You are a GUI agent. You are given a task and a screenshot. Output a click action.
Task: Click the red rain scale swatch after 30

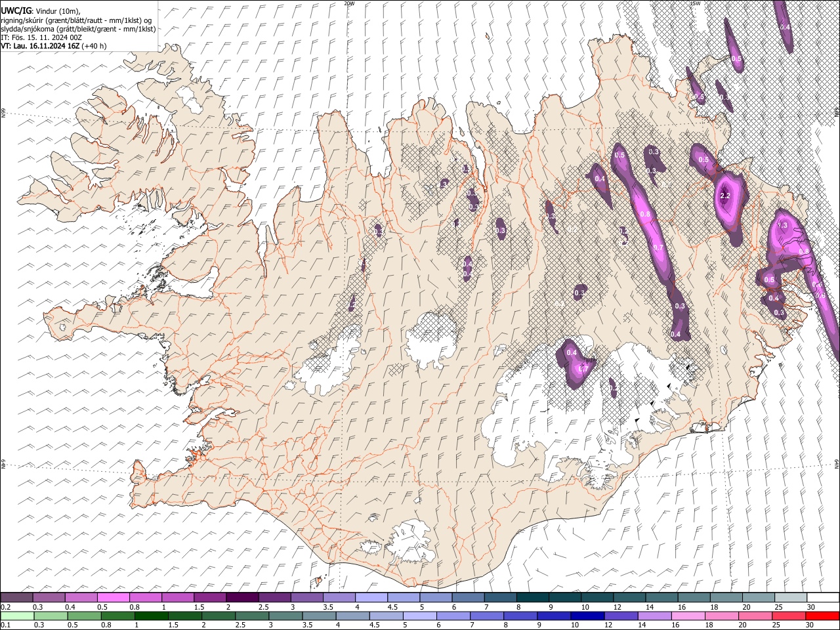pyautogui.click(x=822, y=616)
